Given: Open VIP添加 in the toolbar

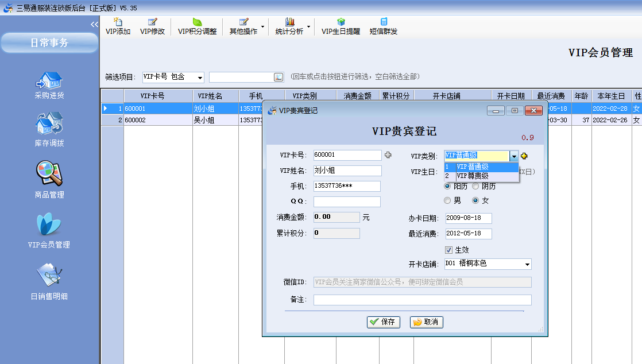Looking at the screenshot, I should click(118, 26).
